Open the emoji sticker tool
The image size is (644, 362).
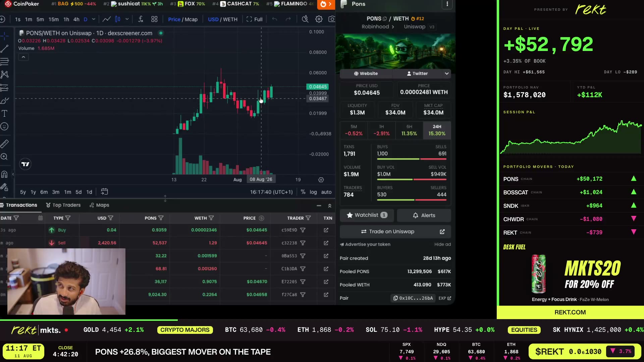tap(4, 126)
